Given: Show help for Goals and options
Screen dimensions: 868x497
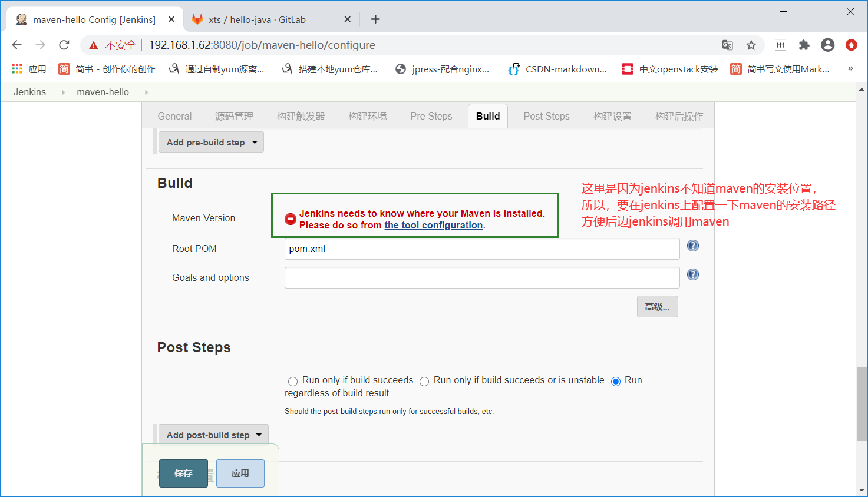Looking at the screenshot, I should (693, 274).
